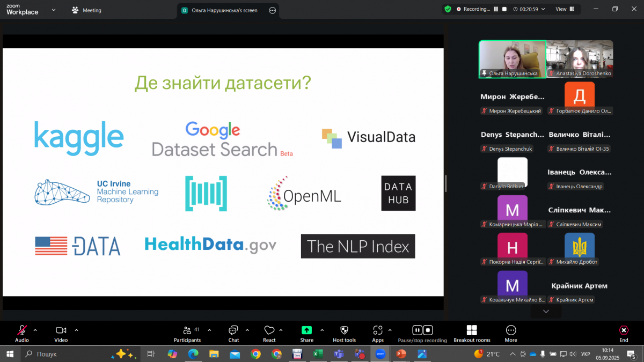Open the Chat panel
Screen dimensions: 644x362
pos(233,333)
